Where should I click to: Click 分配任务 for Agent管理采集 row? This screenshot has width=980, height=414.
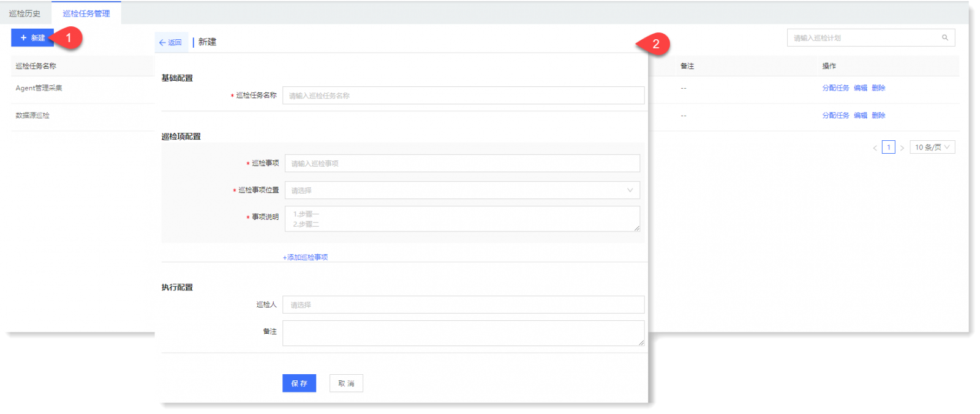coord(835,88)
